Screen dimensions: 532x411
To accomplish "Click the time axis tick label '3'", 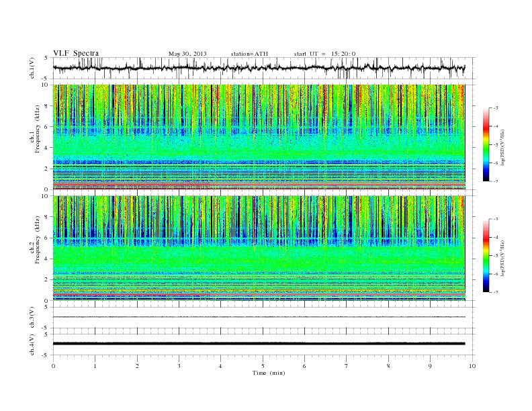I will (179, 366).
